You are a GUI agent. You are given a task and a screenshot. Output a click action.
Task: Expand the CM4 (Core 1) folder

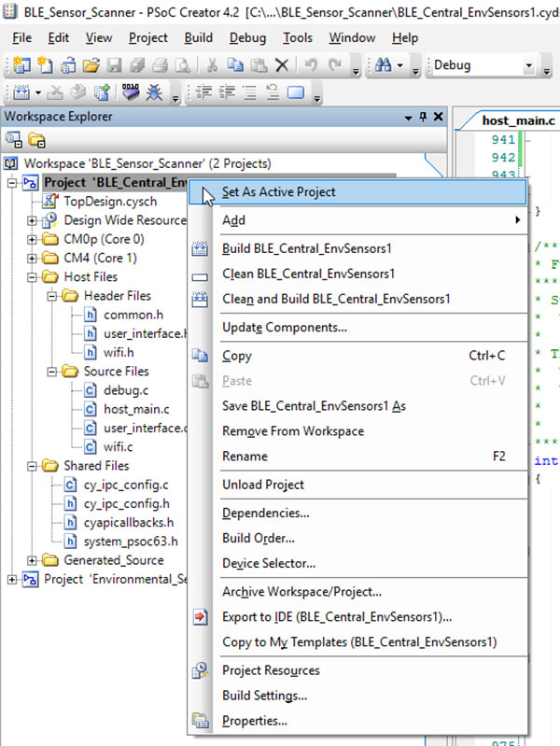[32, 259]
